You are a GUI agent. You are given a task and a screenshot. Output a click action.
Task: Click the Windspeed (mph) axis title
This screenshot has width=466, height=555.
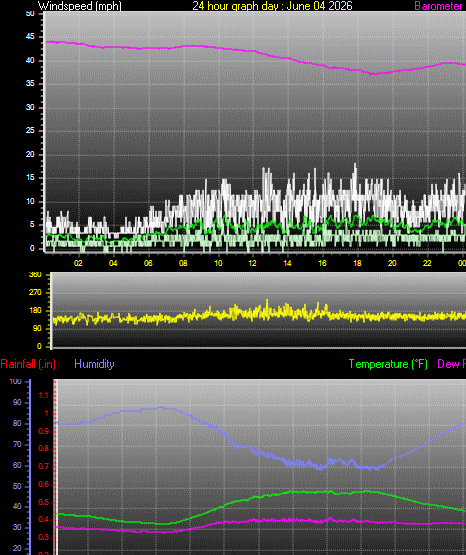pos(80,6)
